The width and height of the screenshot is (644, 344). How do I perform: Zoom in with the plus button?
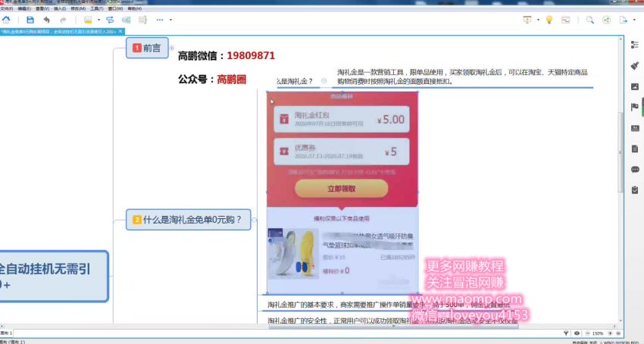pos(610,333)
